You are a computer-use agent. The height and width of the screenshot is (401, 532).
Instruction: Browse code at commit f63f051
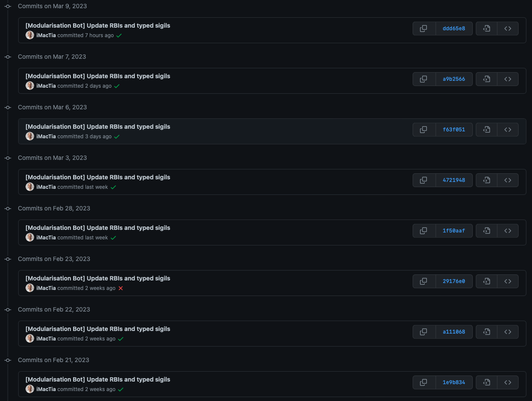pos(508,129)
